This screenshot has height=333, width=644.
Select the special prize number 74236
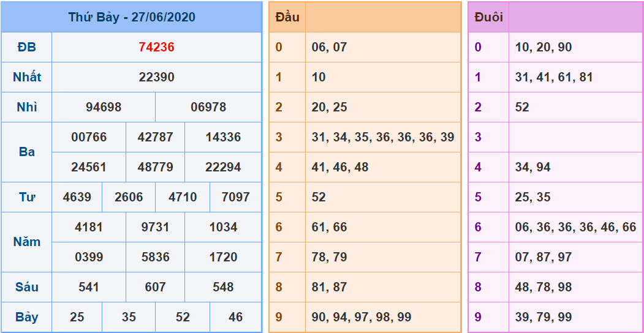point(156,47)
